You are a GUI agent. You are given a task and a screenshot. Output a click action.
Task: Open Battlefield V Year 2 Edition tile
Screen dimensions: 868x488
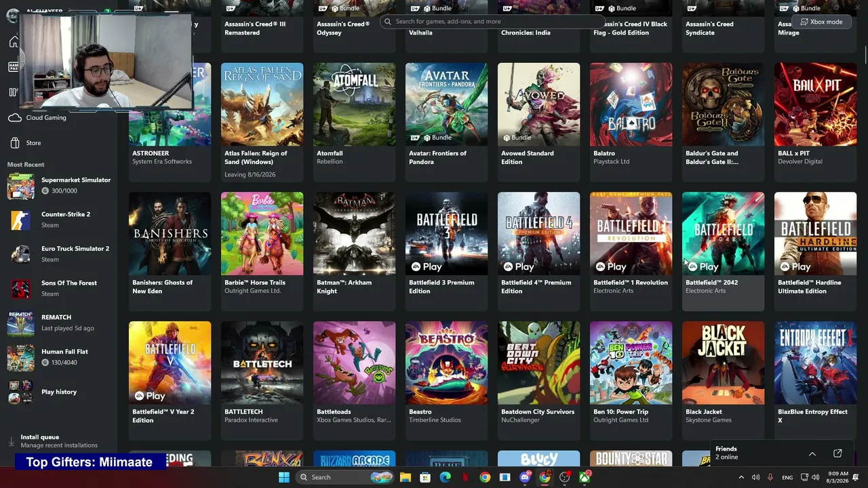pyautogui.click(x=170, y=381)
